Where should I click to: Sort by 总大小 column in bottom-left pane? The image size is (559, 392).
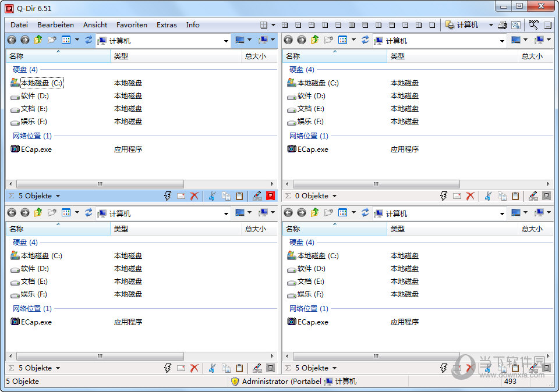[x=259, y=229]
